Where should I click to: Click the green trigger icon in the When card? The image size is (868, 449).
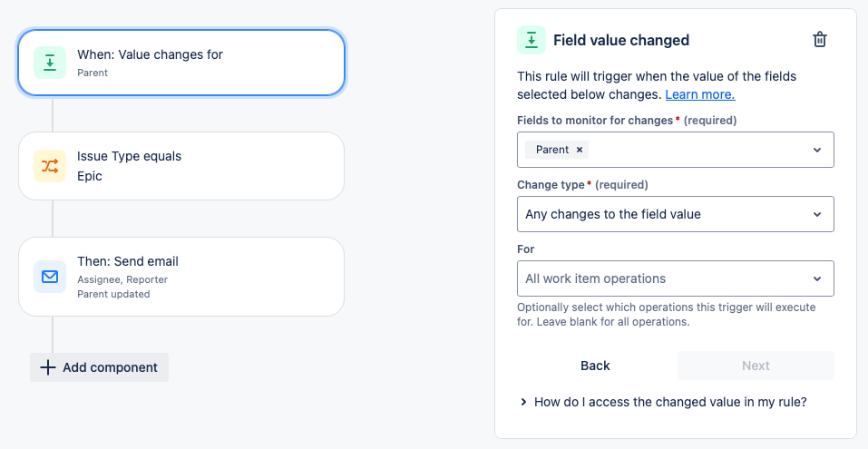(50, 62)
